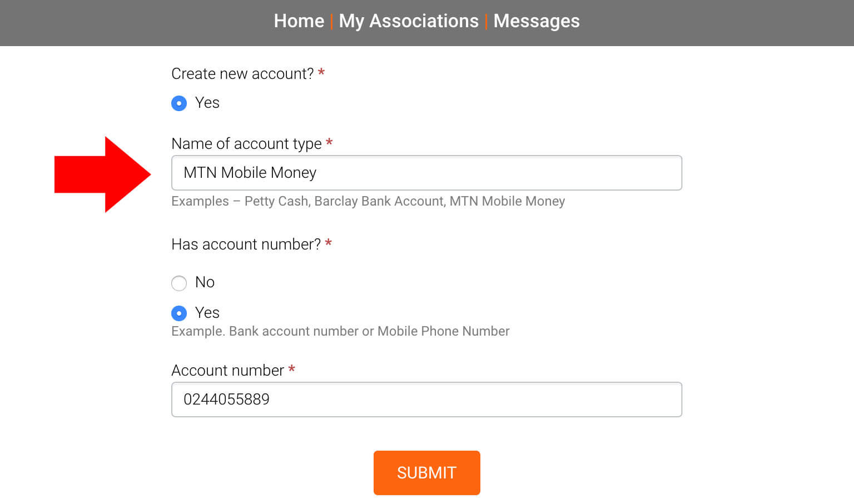Screen dimensions: 854x504
Task: Select Yes radio under Has account number
Action: (x=179, y=313)
